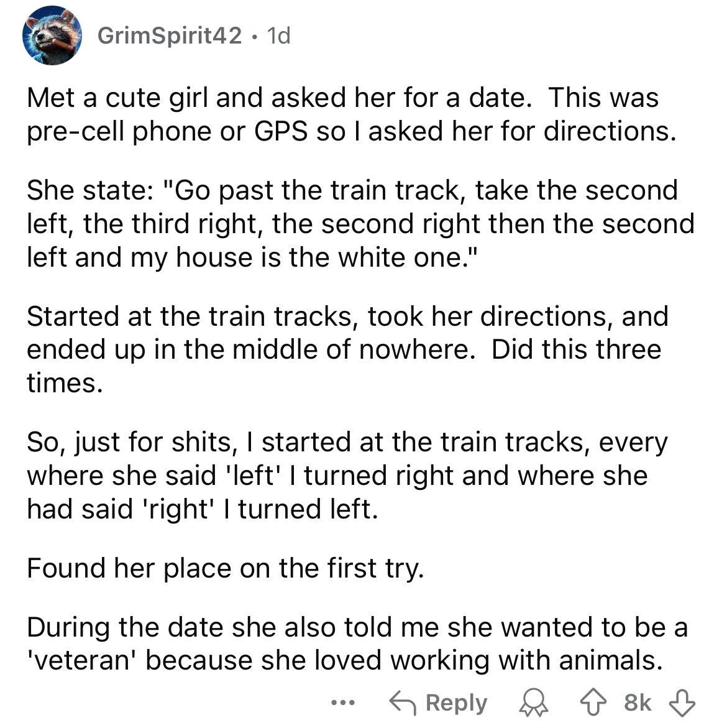
Task: Click the quoted directions starting "She state"
Action: click(360, 224)
